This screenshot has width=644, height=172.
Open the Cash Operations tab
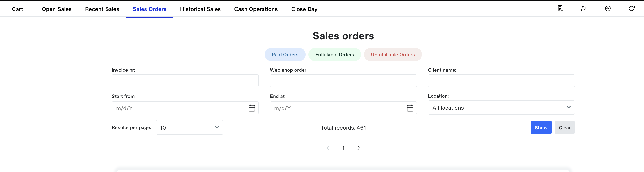[256, 9]
